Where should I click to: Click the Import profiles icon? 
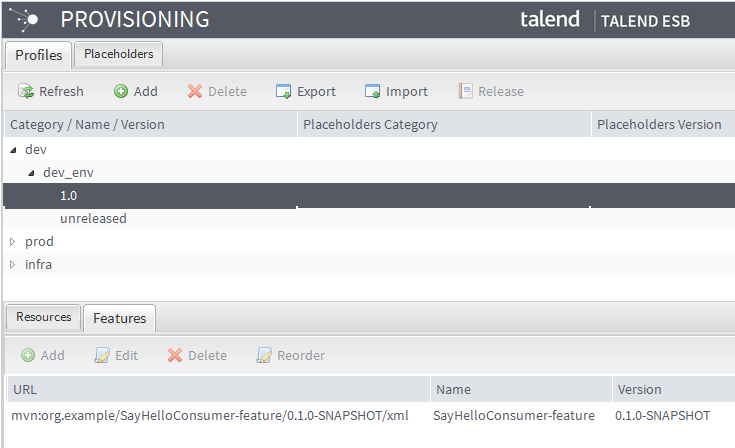pyautogui.click(x=373, y=92)
